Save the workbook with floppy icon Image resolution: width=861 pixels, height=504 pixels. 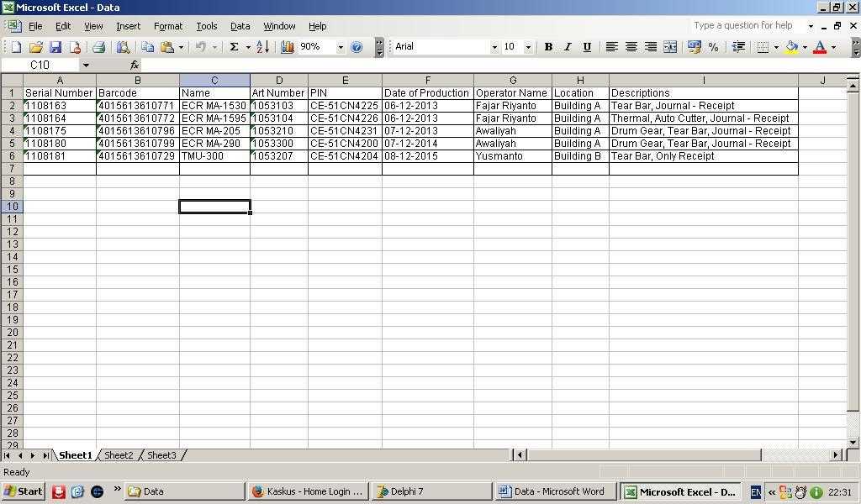coord(55,47)
